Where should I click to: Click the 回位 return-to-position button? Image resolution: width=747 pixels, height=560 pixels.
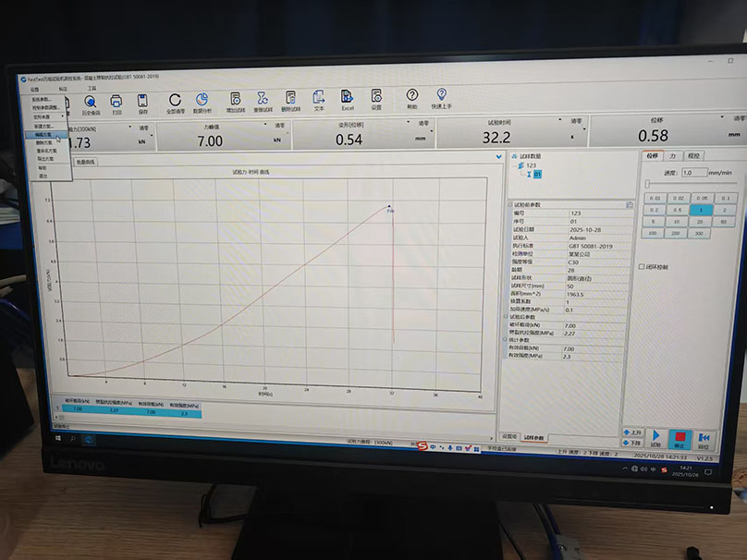pos(704,437)
